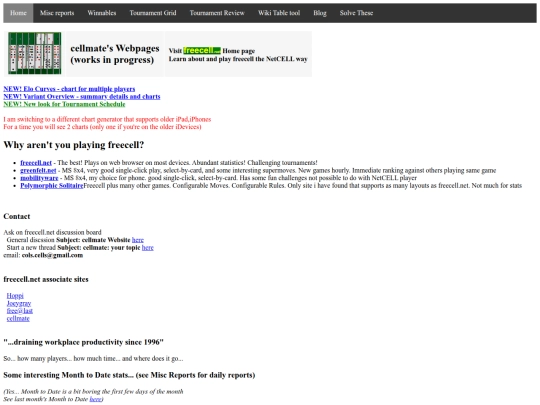Open the Joeygray associate site link
The image size is (540, 405).
(19, 303)
